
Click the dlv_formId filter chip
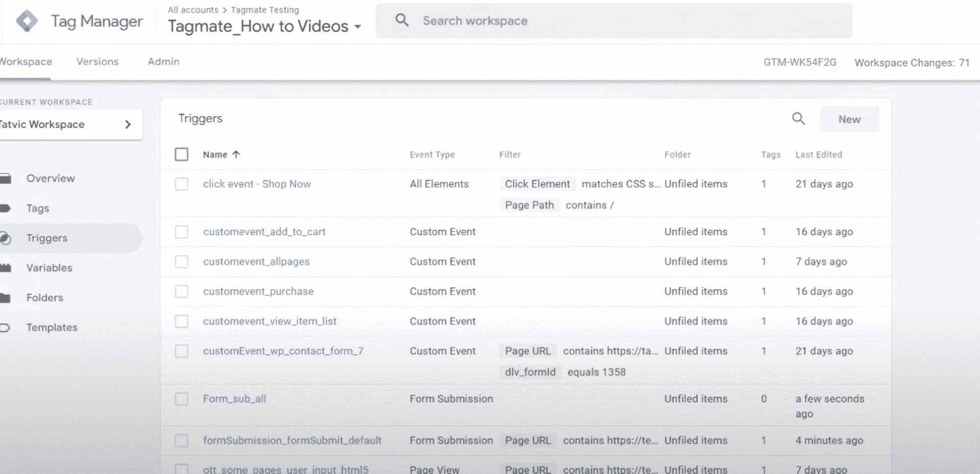(x=530, y=372)
